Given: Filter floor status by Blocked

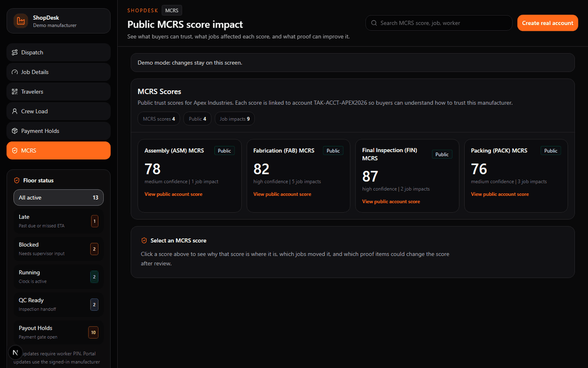Looking at the screenshot, I should point(58,249).
